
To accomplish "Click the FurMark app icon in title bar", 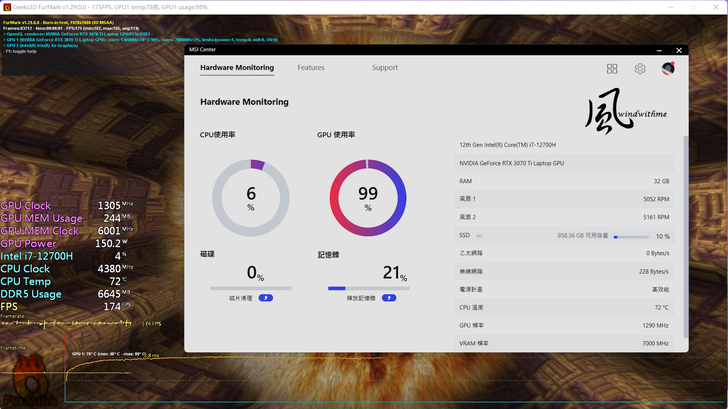I will (x=7, y=7).
